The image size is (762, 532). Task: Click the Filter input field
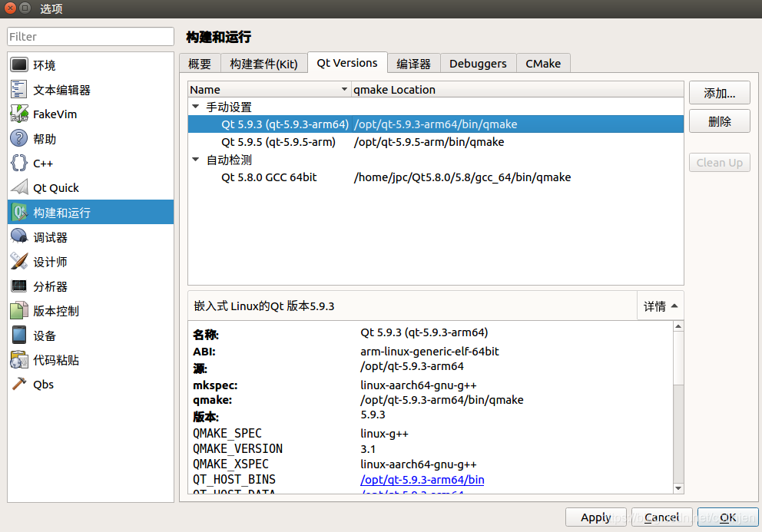pos(91,36)
